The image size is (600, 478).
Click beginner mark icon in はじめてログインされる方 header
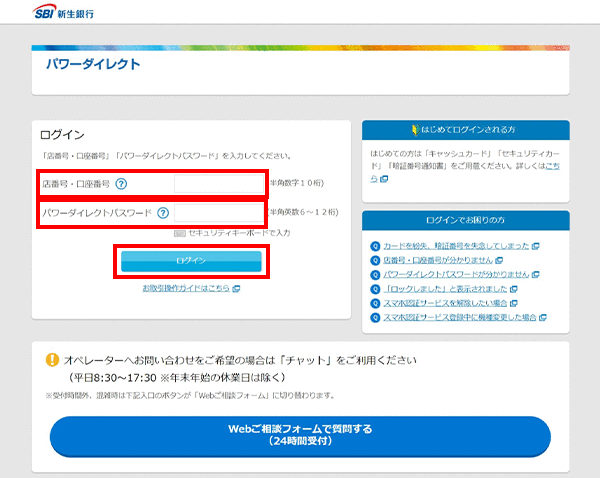[x=416, y=130]
